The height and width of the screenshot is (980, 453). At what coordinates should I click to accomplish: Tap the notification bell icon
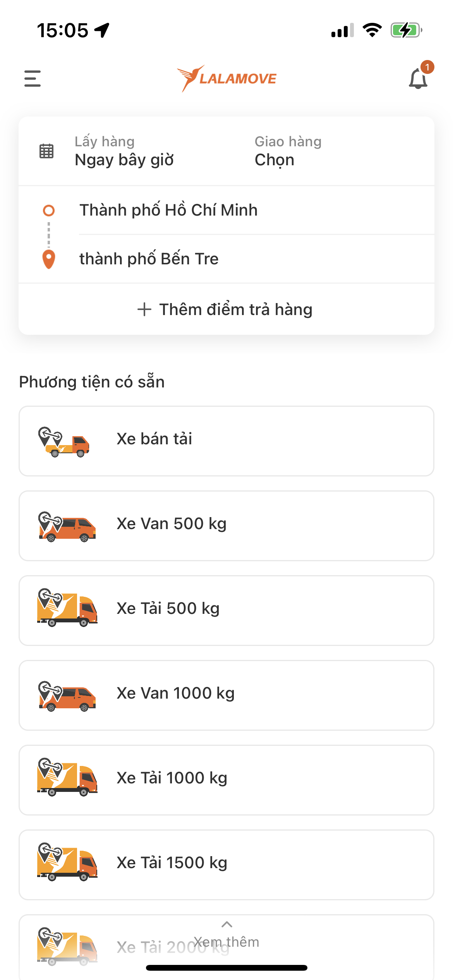click(x=418, y=79)
